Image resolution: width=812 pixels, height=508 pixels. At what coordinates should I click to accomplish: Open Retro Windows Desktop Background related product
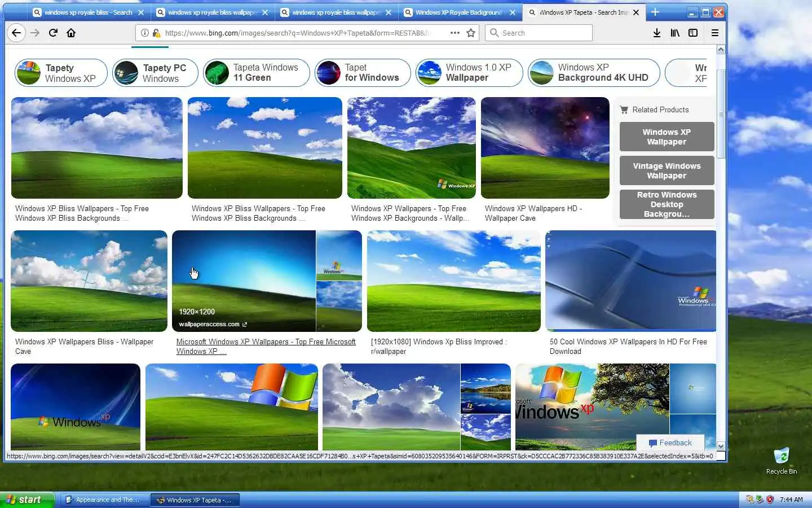point(667,204)
